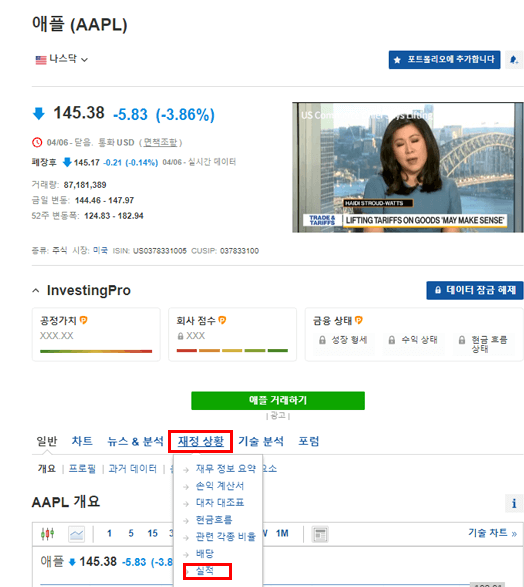Choose 손익 계산서 from dropdown menu
The width and height of the screenshot is (524, 587).
pyautogui.click(x=220, y=486)
